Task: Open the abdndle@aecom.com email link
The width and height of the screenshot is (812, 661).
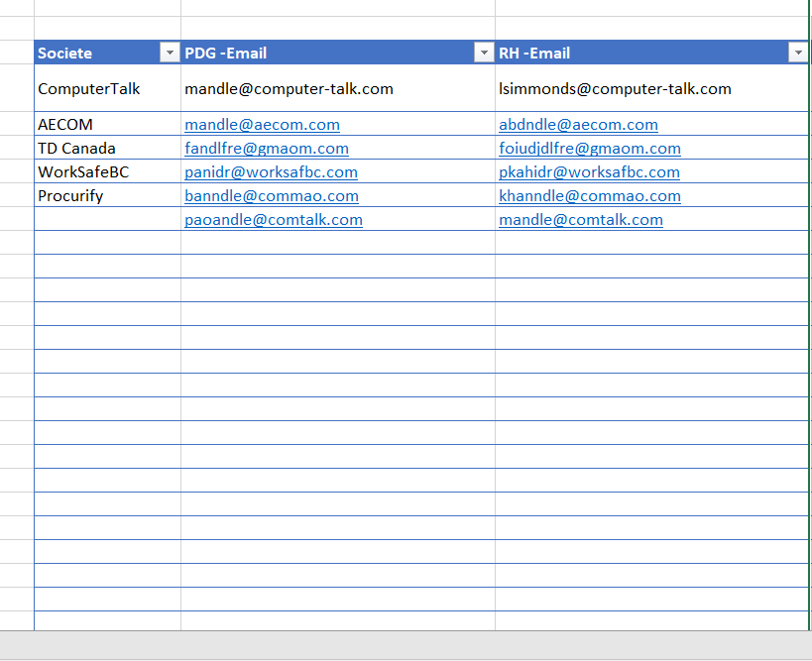Action: [x=578, y=125]
